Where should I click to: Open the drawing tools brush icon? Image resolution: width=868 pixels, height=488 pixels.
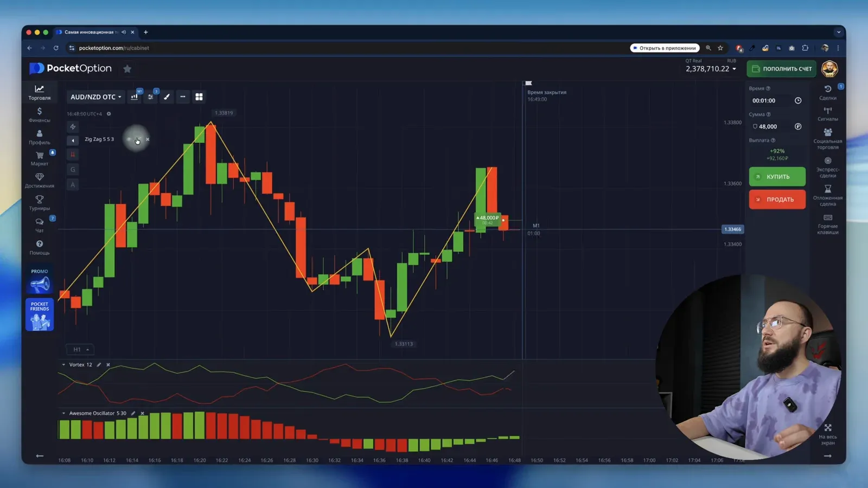(167, 97)
